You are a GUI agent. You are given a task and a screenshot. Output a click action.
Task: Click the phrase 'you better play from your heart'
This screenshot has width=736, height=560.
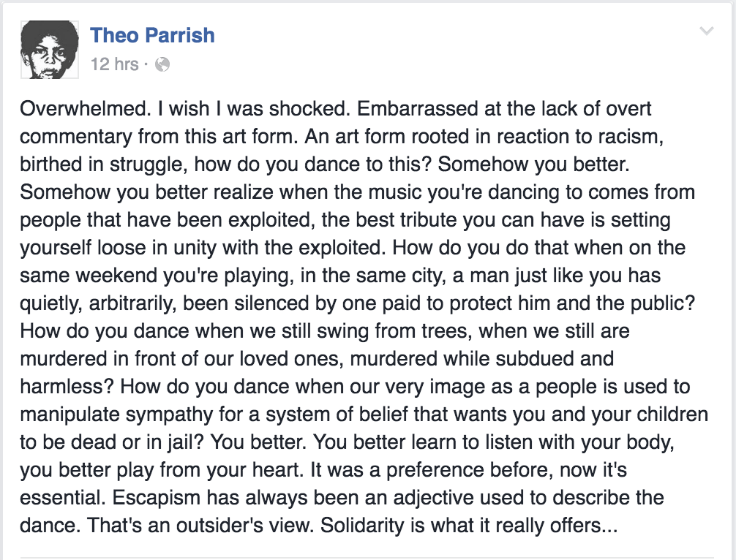(x=161, y=470)
